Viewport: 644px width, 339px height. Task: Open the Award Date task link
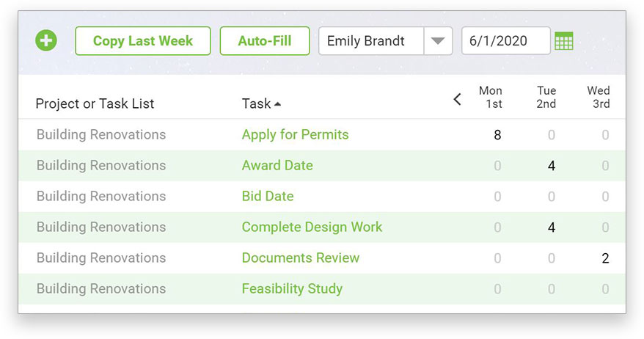pos(277,165)
